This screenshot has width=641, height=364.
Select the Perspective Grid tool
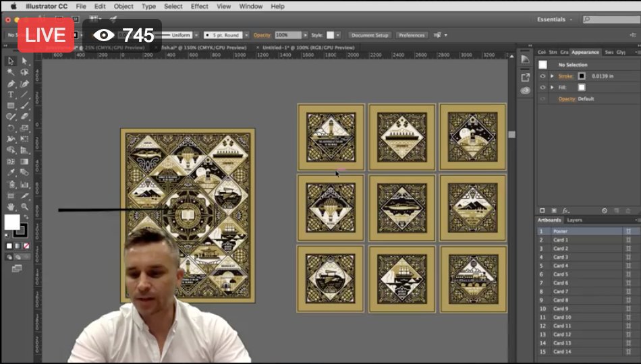pos(24,150)
